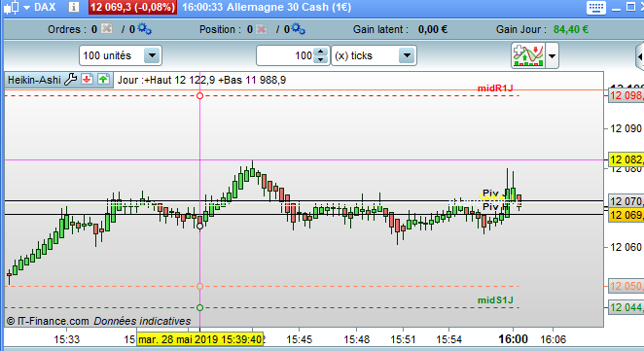Image resolution: width=644 pixels, height=351 pixels.
Task: Click the midR1J red marker on cursor line
Action: click(200, 95)
